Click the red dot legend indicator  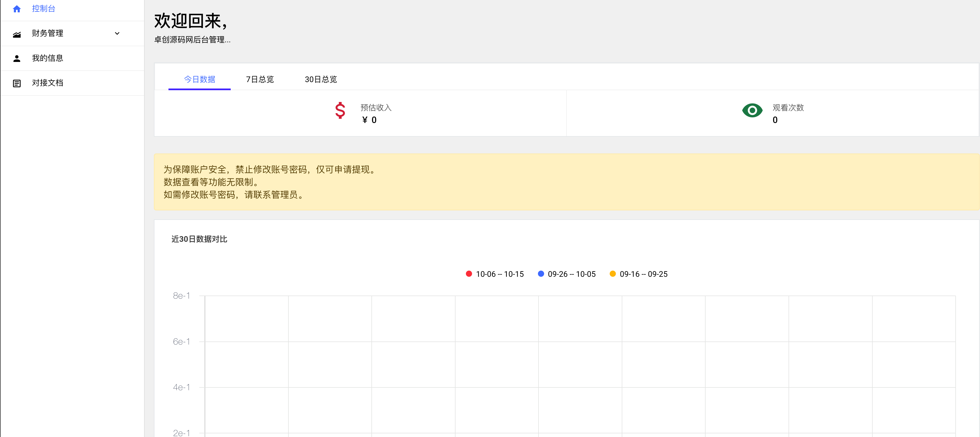(469, 274)
